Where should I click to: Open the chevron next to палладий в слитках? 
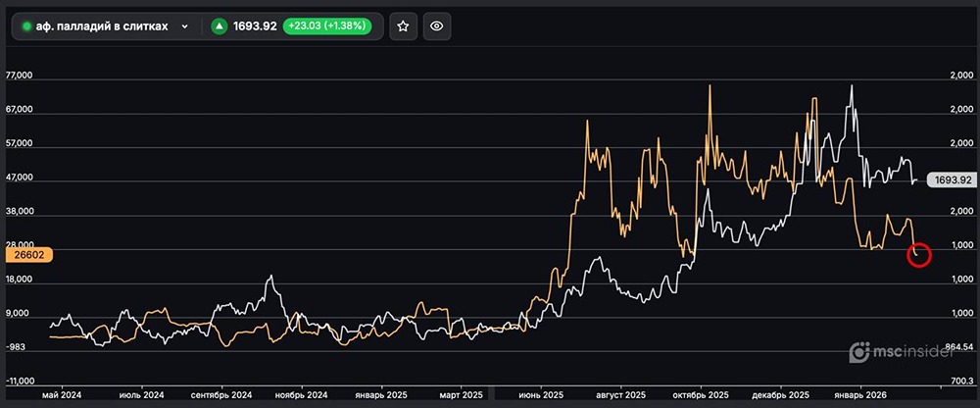click(x=184, y=26)
